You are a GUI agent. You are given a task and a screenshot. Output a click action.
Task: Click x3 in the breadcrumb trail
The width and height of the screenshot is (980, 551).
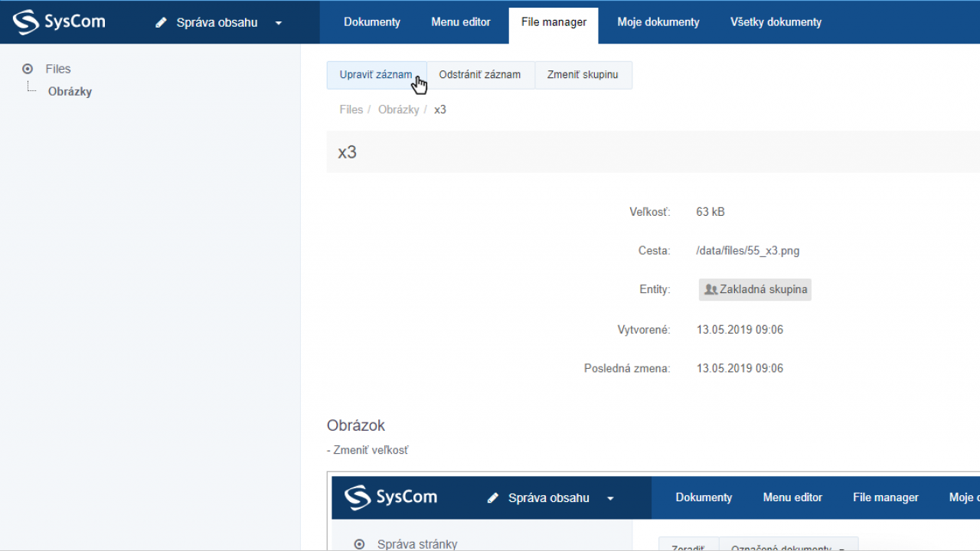tap(440, 109)
